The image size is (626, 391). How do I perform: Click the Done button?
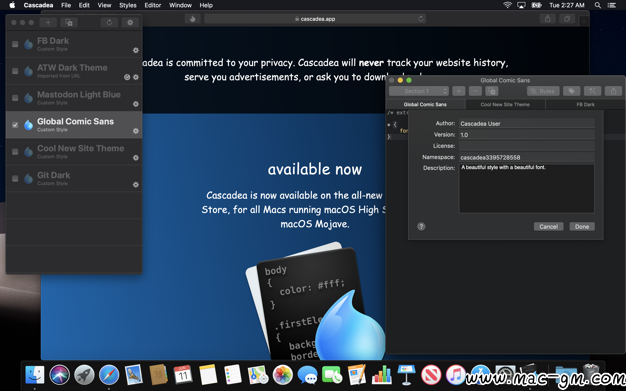click(582, 226)
